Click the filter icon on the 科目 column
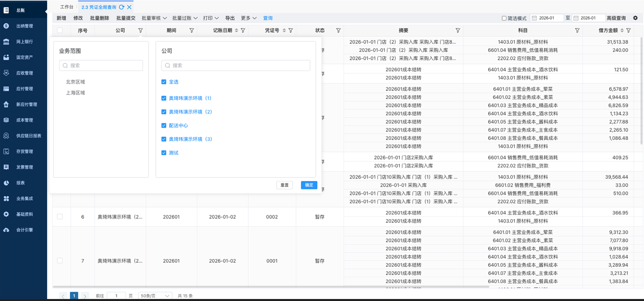This screenshot has height=301, width=644. point(577,30)
